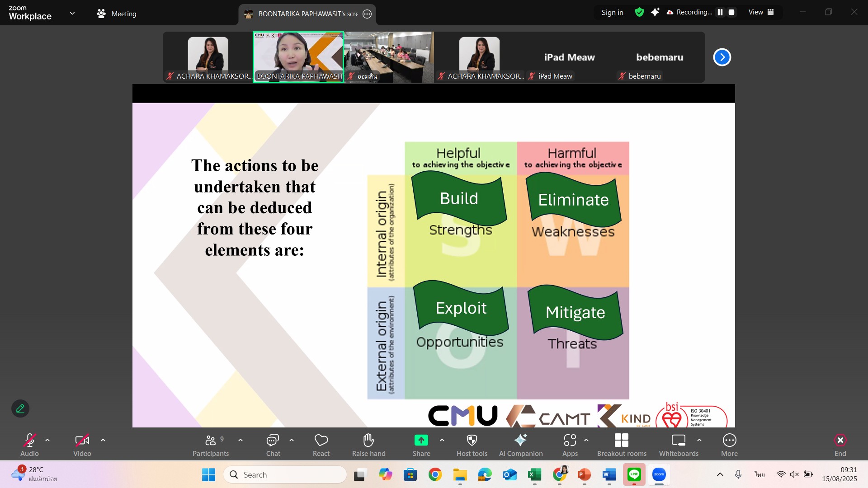The height and width of the screenshot is (488, 868).
Task: Show next participants with arrow
Action: 722,57
